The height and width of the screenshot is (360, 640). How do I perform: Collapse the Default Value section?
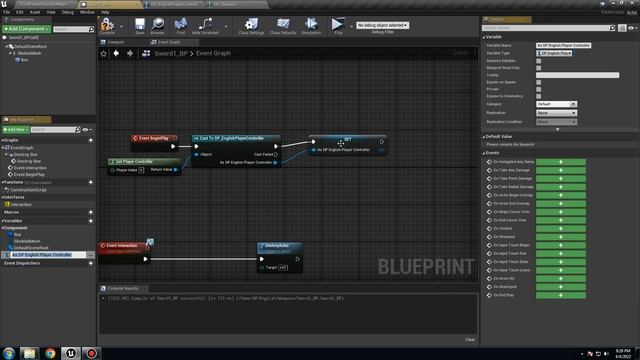(484, 137)
